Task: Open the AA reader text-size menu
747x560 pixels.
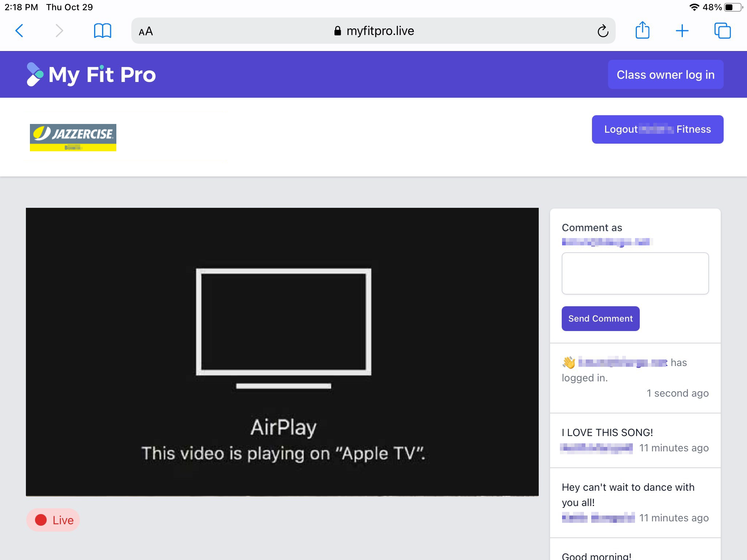Action: (146, 31)
